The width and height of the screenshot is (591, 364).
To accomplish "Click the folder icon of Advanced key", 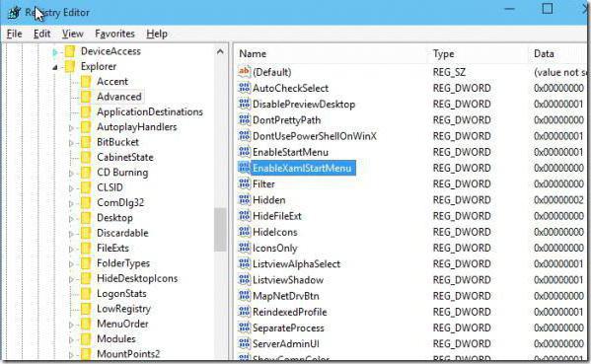I will coord(86,97).
